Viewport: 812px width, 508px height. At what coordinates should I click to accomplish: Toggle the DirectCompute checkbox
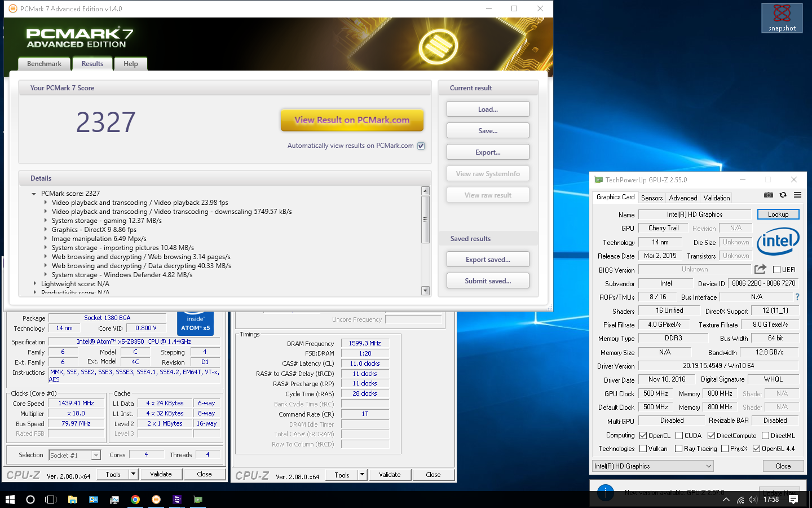711,435
